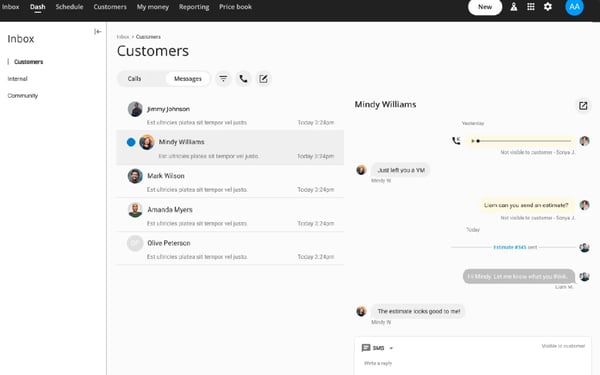600x375 pixels.
Task: Select Customers in Inbox sidebar
Action: 29,62
